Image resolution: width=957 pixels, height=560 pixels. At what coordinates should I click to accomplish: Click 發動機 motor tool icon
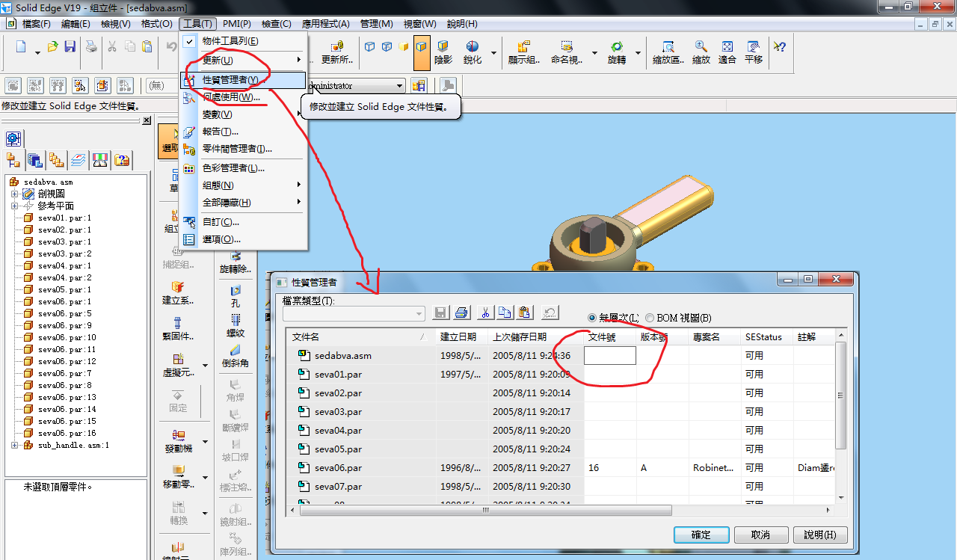pyautogui.click(x=177, y=440)
